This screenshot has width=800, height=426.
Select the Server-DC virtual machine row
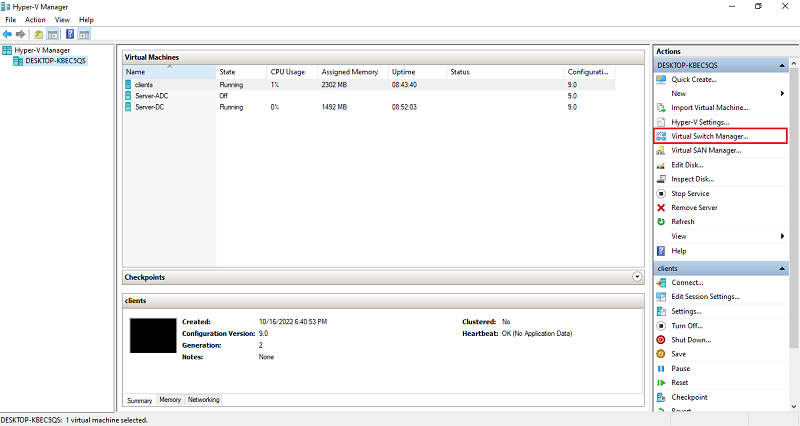(x=369, y=107)
